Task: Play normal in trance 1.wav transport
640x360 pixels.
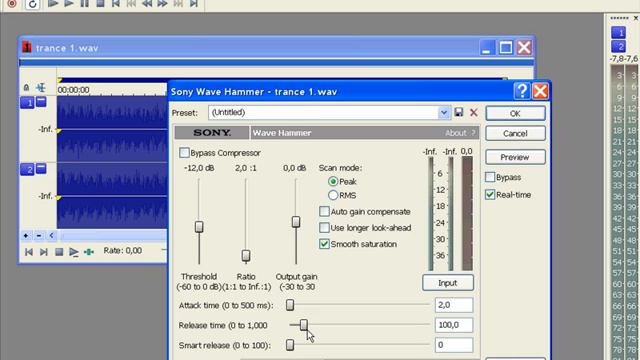Action: coord(73,252)
